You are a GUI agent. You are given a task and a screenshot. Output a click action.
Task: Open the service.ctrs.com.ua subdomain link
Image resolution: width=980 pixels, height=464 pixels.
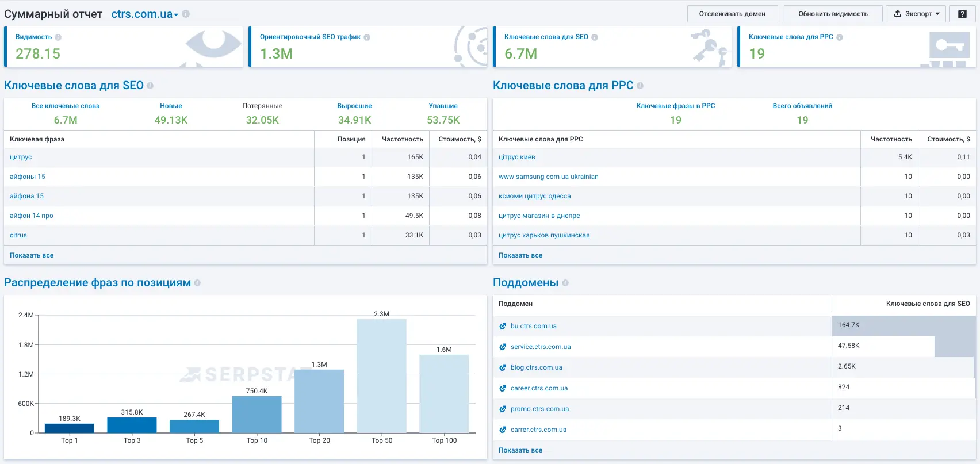541,347
